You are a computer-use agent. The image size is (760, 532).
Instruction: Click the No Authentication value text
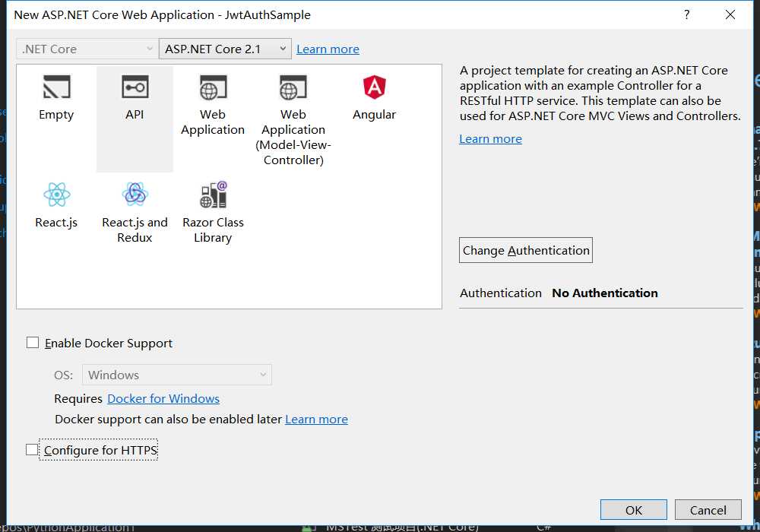[x=605, y=293]
